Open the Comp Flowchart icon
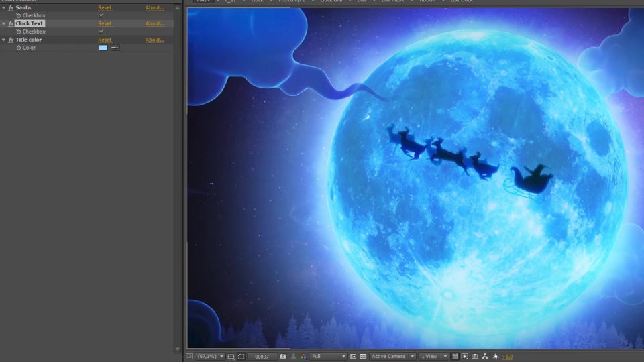The image size is (644, 362). (485, 356)
